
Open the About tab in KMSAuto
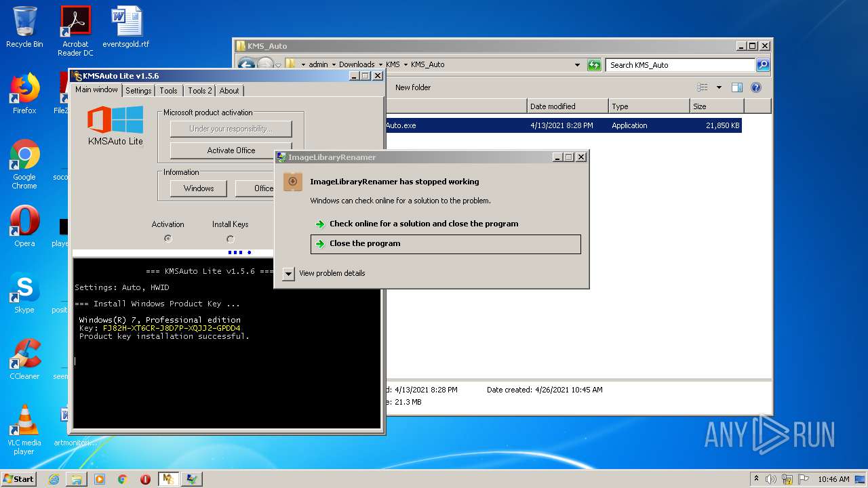point(229,91)
